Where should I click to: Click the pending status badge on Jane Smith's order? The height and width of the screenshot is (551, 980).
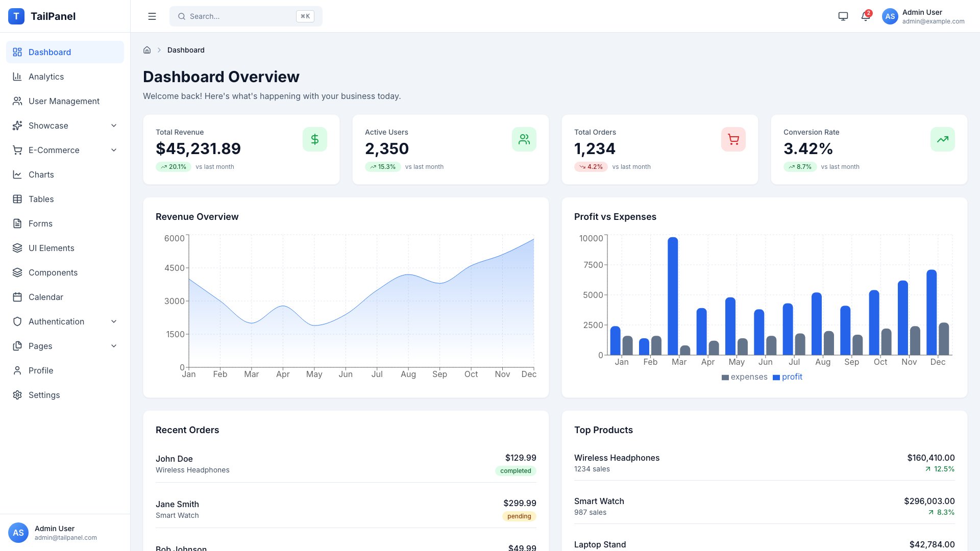[519, 516]
